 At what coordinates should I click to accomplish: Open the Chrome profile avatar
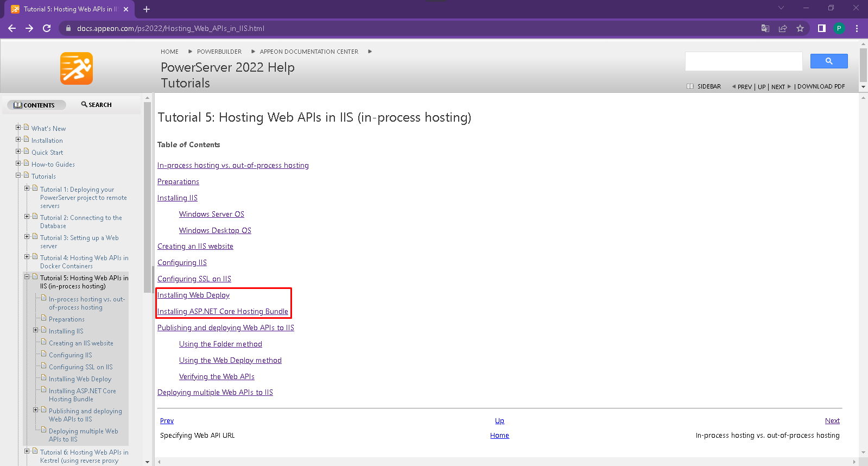pyautogui.click(x=839, y=28)
